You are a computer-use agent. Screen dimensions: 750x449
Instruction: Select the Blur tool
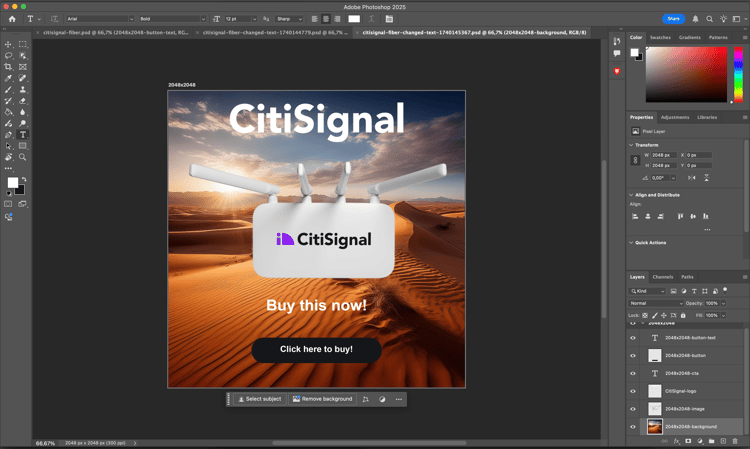point(22,112)
